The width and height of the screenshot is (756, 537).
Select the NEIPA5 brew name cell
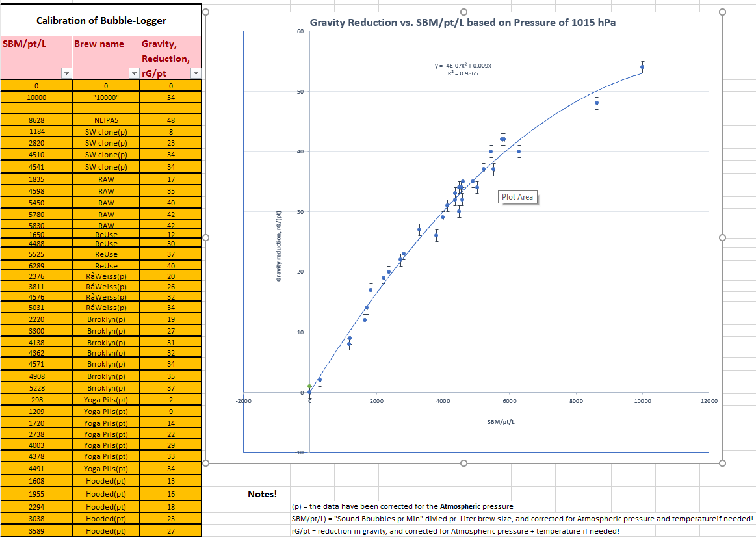pyautogui.click(x=106, y=120)
